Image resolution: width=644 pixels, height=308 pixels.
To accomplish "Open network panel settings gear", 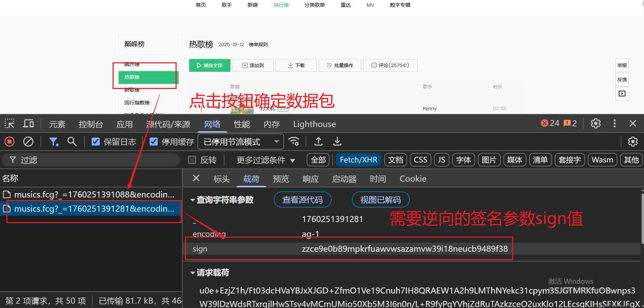I will [633, 142].
